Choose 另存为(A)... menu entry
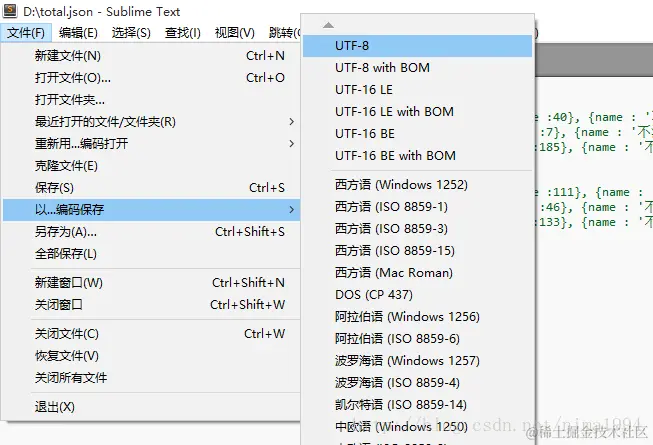 pyautogui.click(x=151, y=231)
